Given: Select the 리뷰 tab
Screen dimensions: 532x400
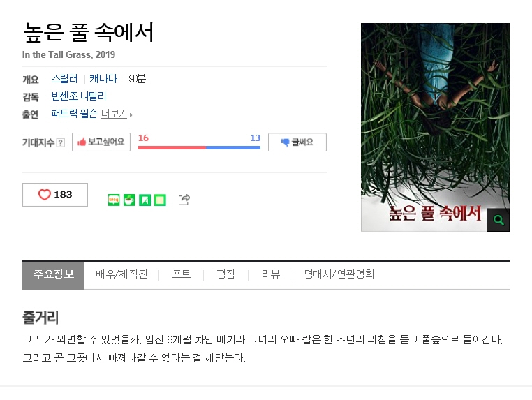Looking at the screenshot, I should coord(271,274).
